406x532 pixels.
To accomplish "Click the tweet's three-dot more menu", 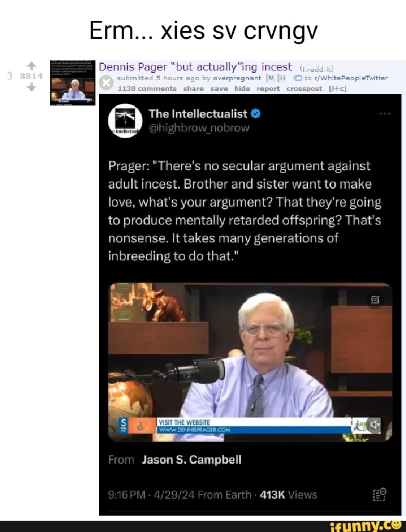I will [x=385, y=113].
